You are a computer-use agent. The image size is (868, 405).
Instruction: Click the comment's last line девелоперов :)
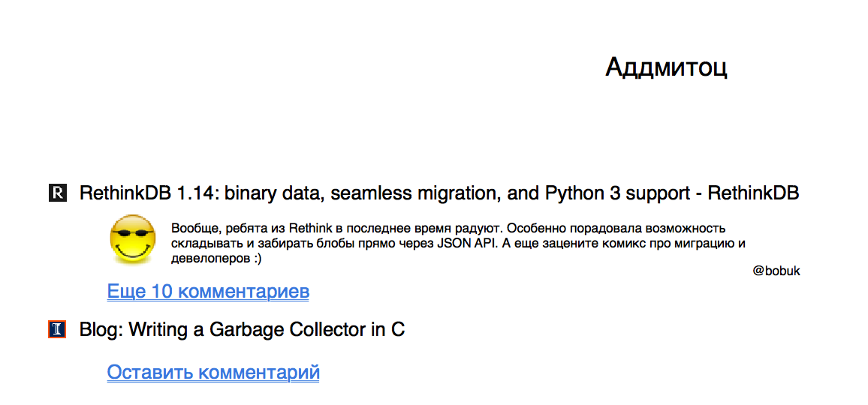click(x=216, y=259)
